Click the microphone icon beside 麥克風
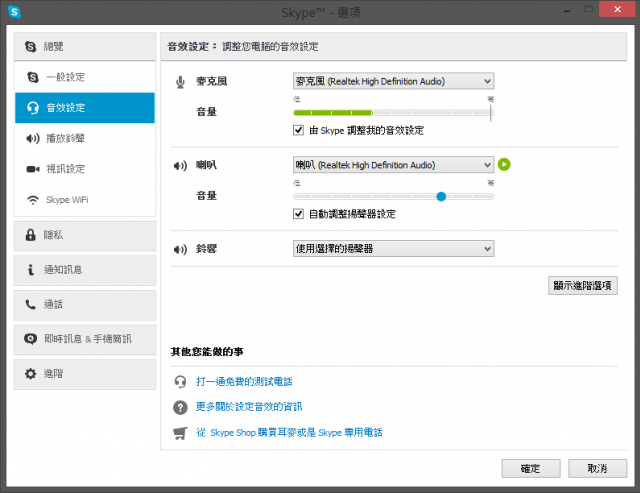The image size is (640, 493). pyautogui.click(x=180, y=81)
